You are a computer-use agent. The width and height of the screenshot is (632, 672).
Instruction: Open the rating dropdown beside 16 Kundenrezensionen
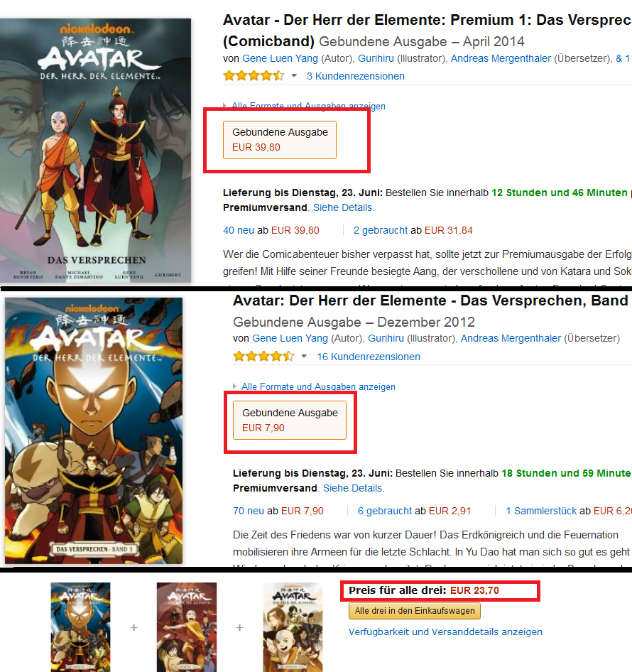click(304, 356)
